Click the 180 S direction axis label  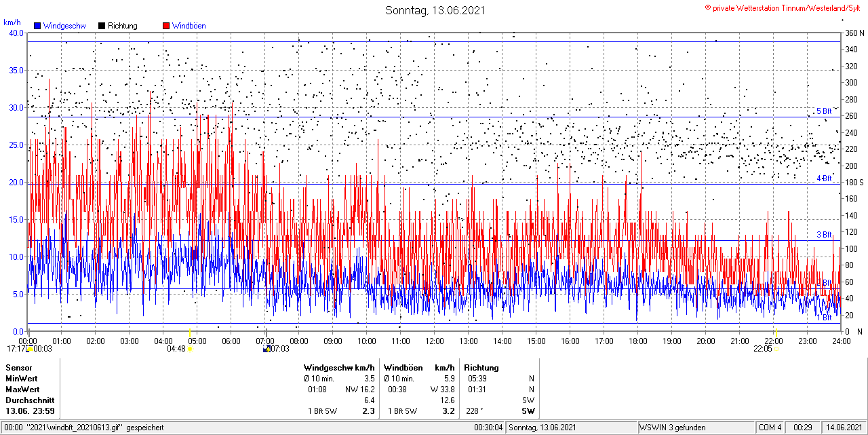(x=854, y=182)
